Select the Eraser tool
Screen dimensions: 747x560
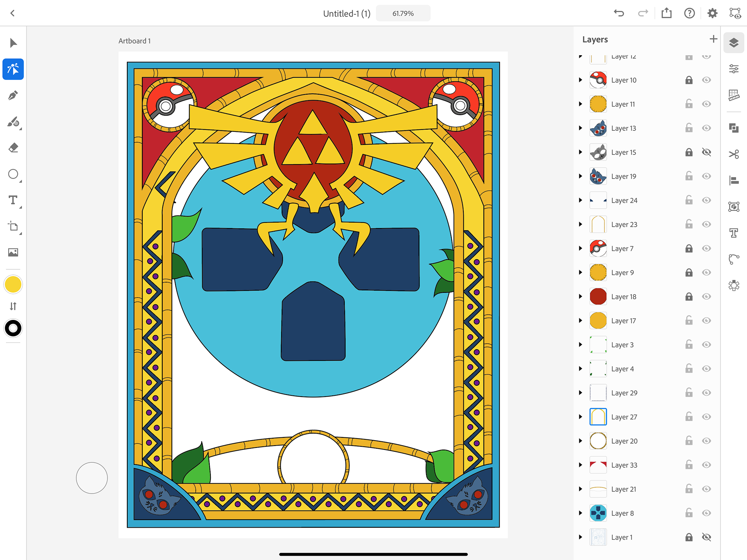(13, 148)
